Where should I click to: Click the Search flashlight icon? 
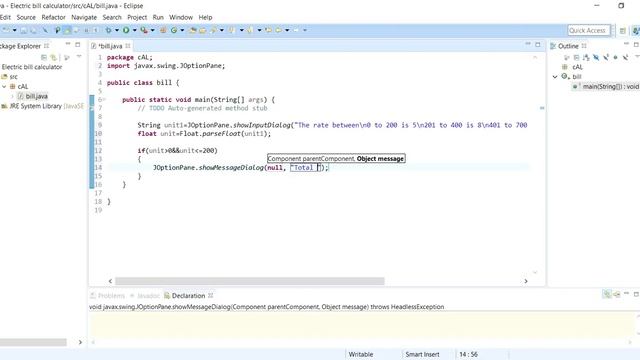[213, 30]
